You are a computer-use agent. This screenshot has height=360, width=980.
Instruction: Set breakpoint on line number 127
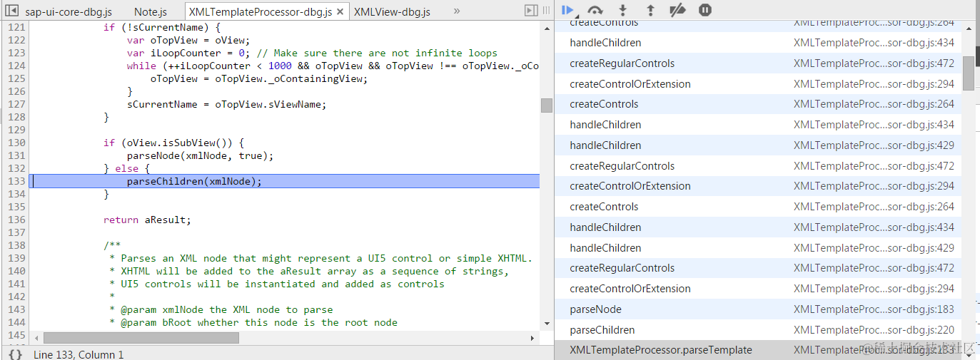point(15,104)
